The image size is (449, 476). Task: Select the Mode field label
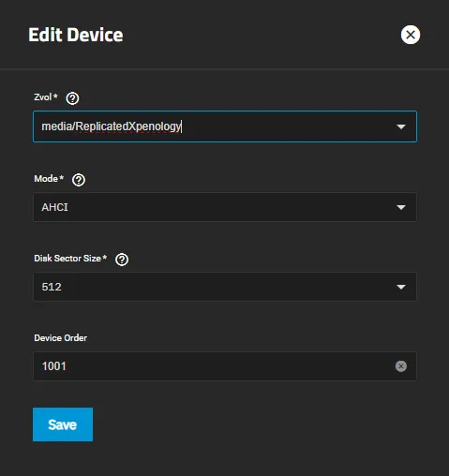49,179
